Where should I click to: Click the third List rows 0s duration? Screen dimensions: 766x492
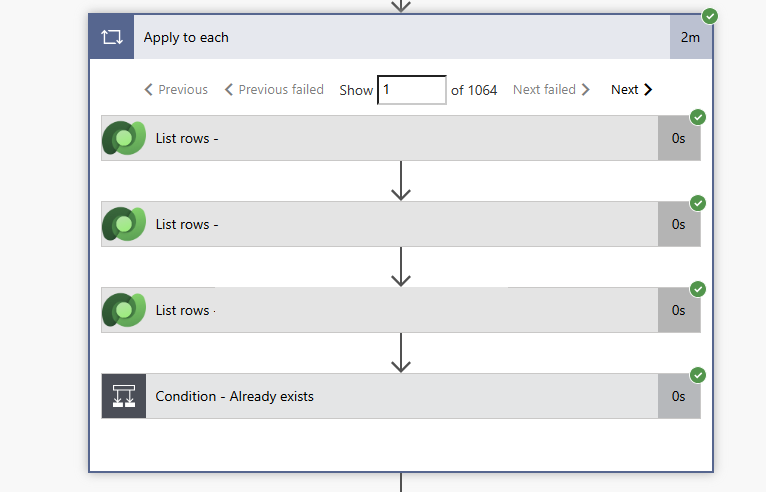pos(679,310)
